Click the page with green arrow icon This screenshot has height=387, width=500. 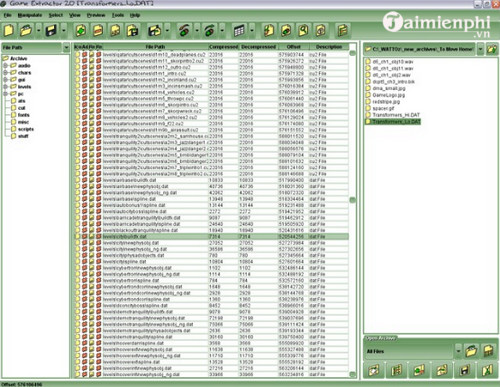coord(269,30)
